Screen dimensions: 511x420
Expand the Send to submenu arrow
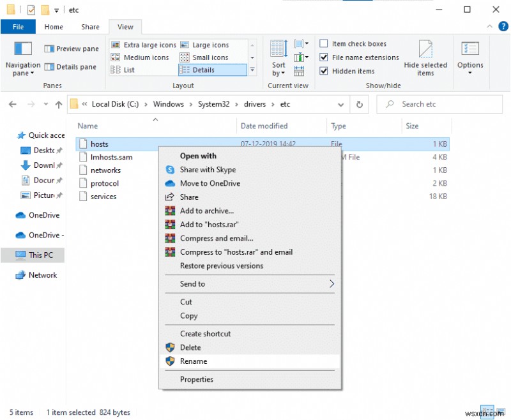[332, 284]
